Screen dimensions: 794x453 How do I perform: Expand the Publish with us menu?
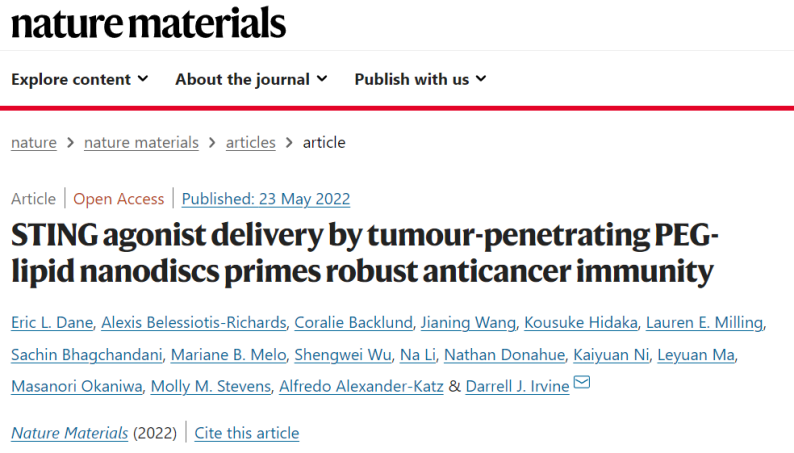(420, 79)
